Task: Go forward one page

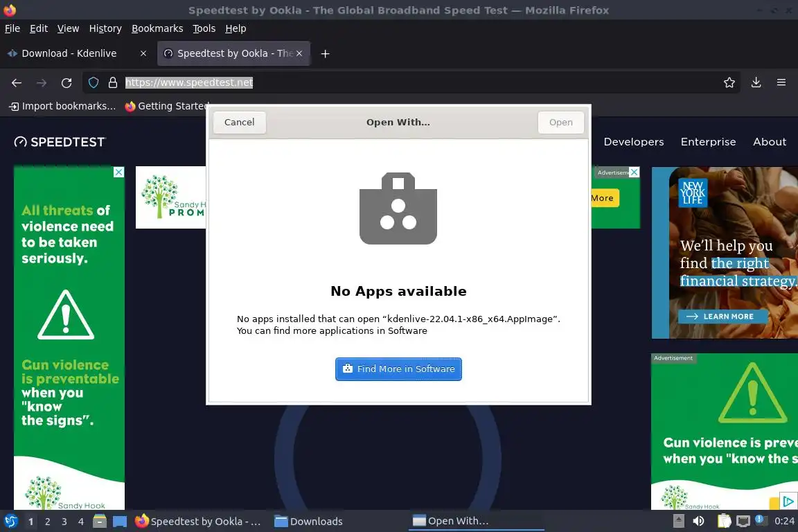Action: pos(42,82)
